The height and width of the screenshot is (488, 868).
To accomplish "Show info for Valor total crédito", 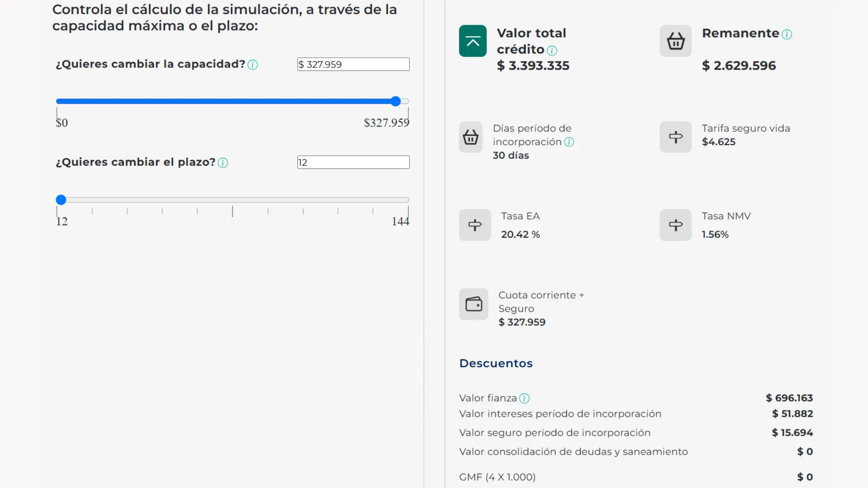I will pyautogui.click(x=552, y=51).
